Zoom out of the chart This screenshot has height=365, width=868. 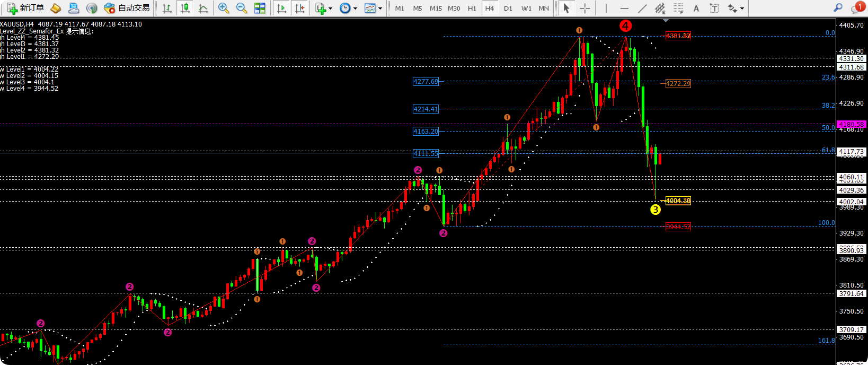pos(242,8)
